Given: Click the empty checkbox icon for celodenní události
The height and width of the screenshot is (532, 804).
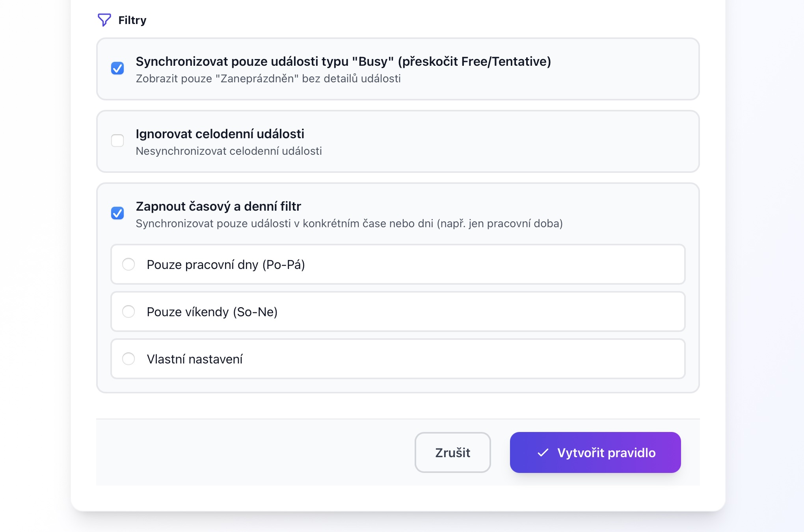Looking at the screenshot, I should click(117, 141).
